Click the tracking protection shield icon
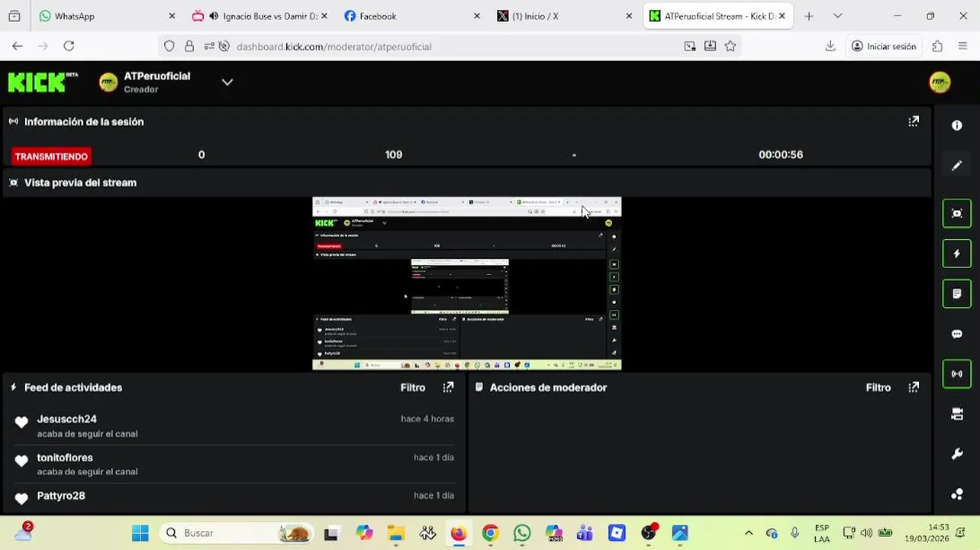This screenshot has height=550, width=980. point(169,47)
